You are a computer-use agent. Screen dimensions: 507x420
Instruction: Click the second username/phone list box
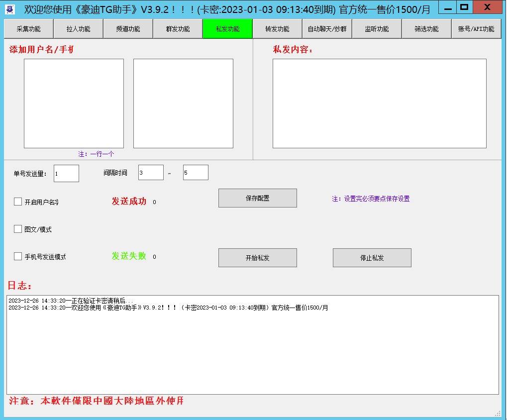tap(183, 104)
